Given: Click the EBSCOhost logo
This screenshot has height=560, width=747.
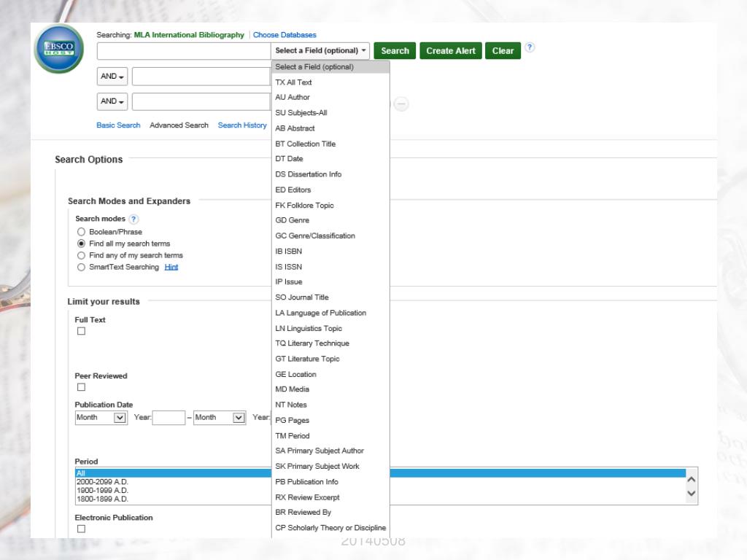Looking at the screenshot, I should coord(59,49).
